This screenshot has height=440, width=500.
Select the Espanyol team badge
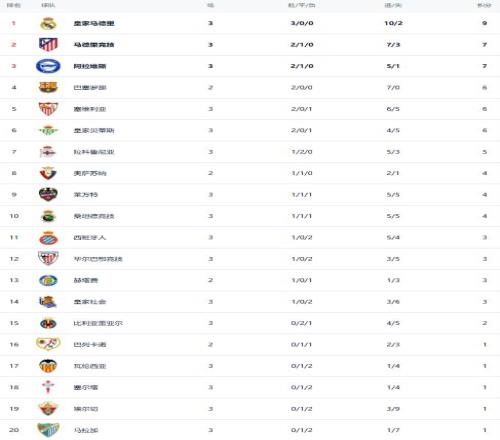coord(48,238)
